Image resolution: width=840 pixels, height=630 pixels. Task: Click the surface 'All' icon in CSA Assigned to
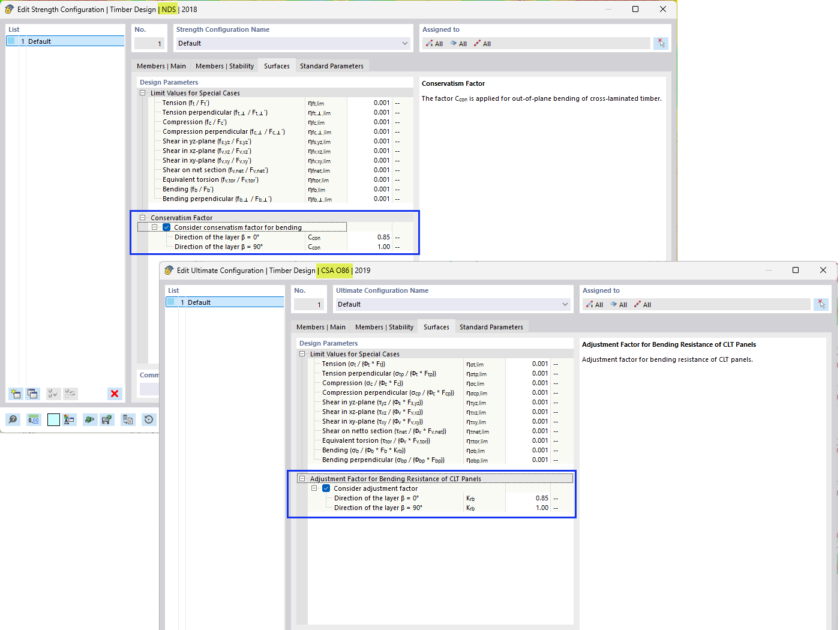pos(619,305)
